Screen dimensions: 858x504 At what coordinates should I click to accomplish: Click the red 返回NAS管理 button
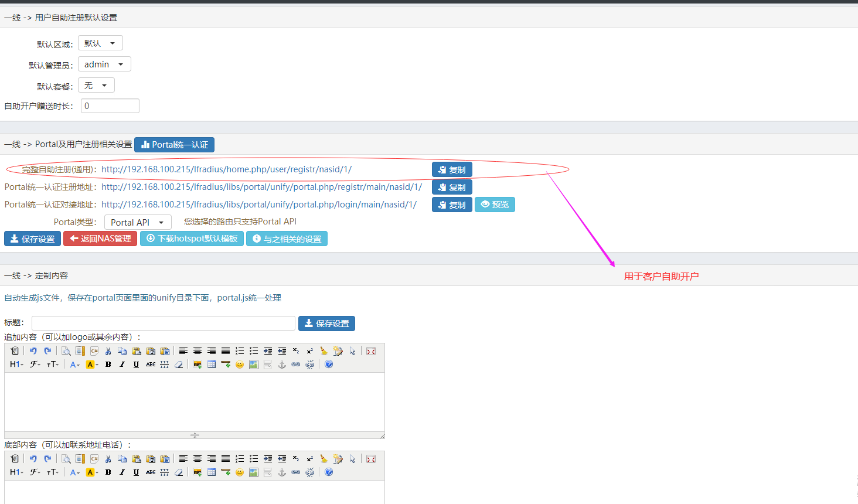(100, 239)
